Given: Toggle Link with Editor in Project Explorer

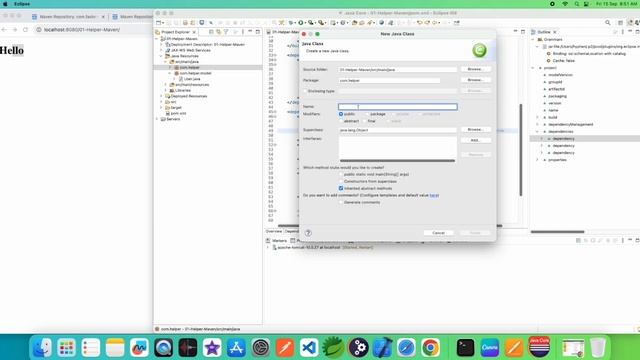Looking at the screenshot, I should click(x=218, y=32).
